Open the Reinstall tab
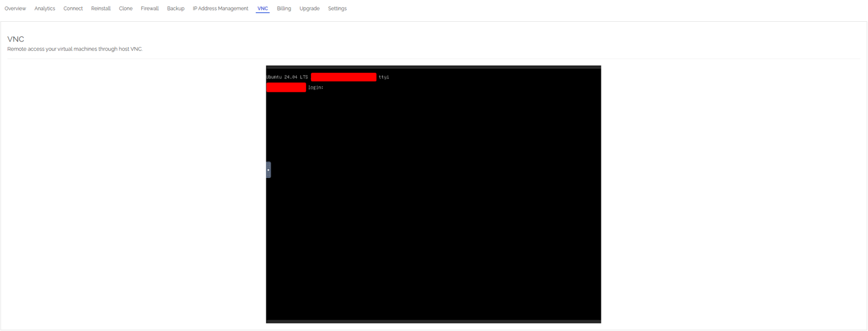The image size is (868, 331). pos(101,9)
